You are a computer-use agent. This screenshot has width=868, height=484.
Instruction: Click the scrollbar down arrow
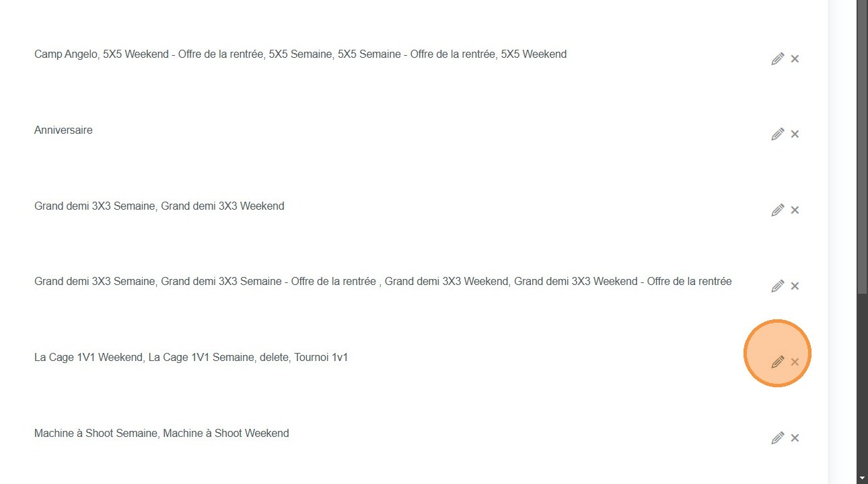click(862, 478)
